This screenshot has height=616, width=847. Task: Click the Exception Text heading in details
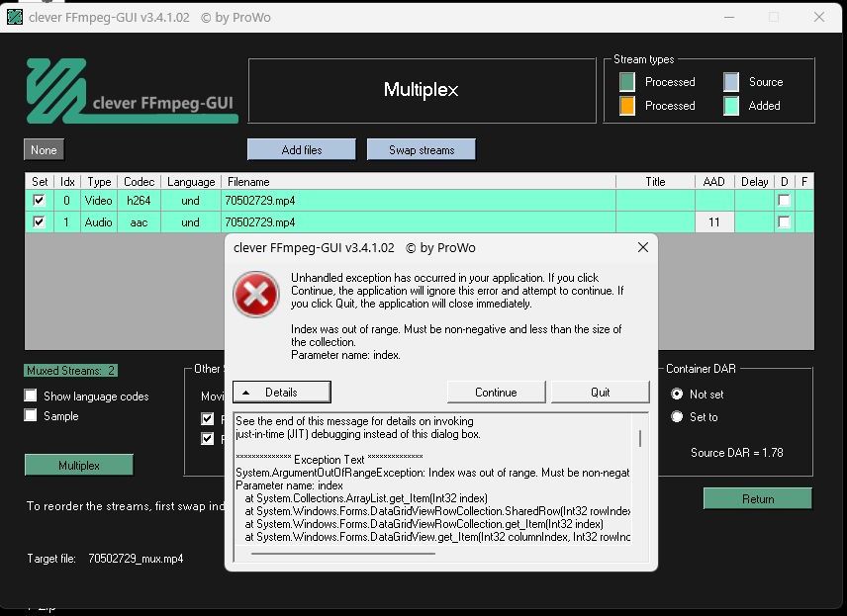coord(329,460)
